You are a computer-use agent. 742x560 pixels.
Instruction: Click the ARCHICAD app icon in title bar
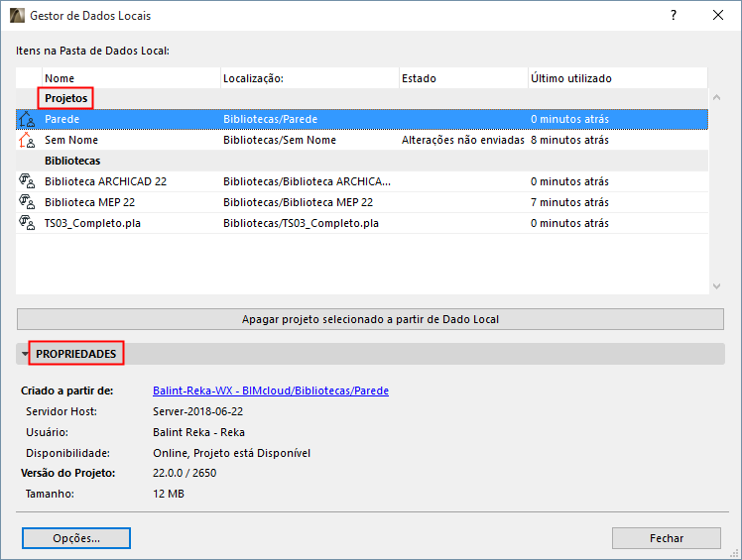point(17,16)
